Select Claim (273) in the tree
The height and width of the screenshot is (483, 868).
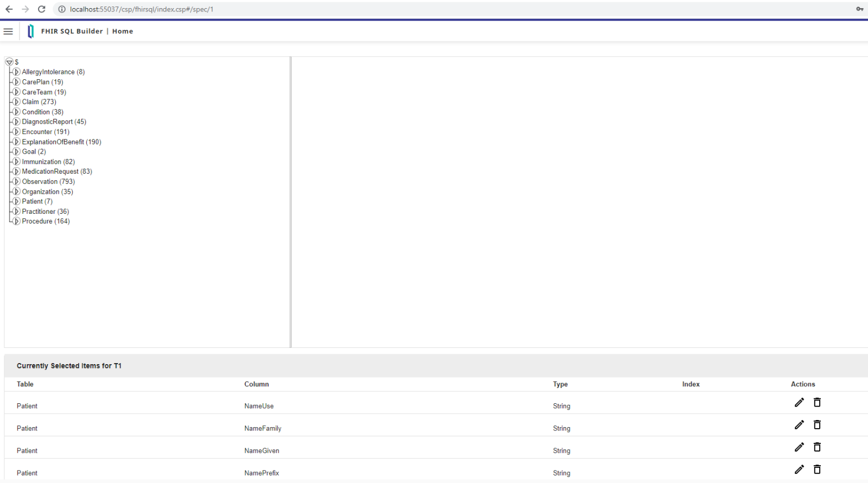click(x=39, y=102)
